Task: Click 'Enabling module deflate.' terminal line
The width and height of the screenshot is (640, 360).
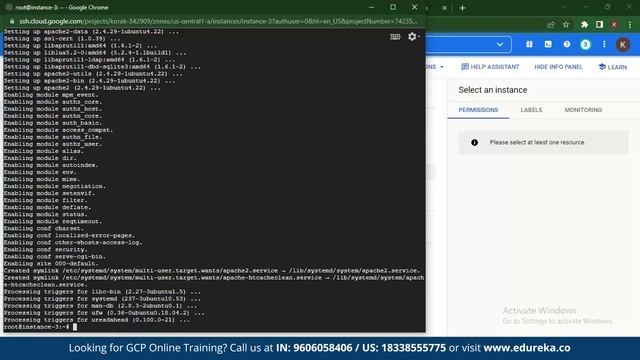Action: (x=47, y=207)
